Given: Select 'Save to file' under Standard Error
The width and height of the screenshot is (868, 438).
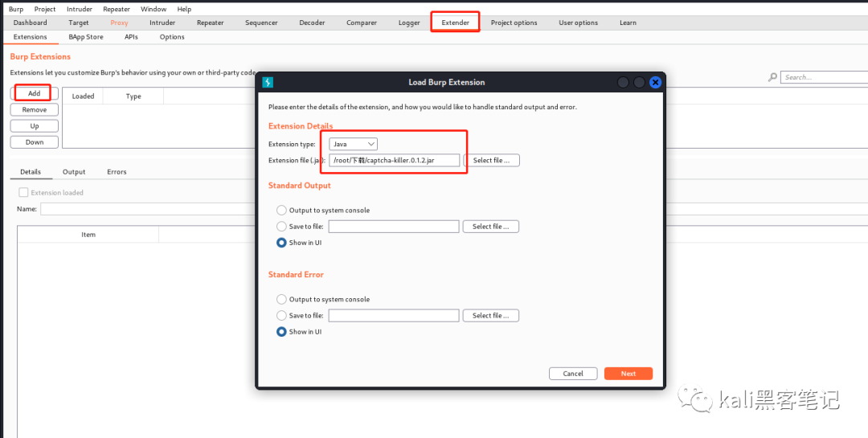Looking at the screenshot, I should [281, 316].
